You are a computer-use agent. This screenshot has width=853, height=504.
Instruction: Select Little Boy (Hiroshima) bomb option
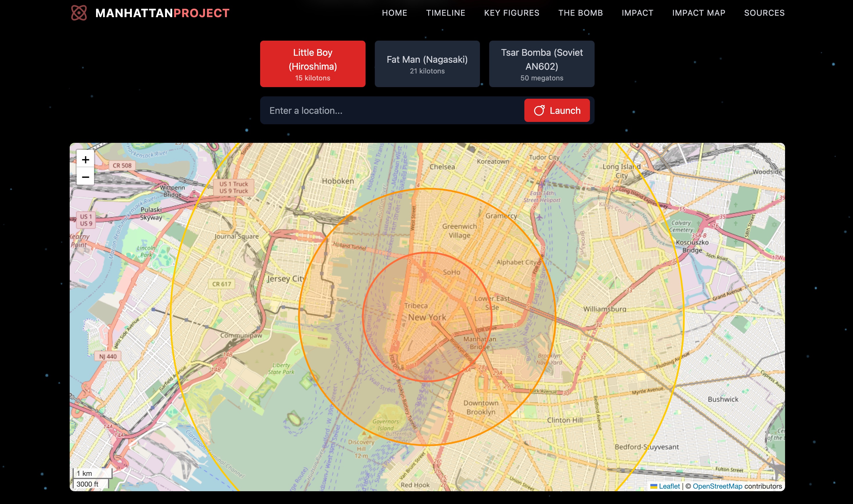tap(312, 64)
